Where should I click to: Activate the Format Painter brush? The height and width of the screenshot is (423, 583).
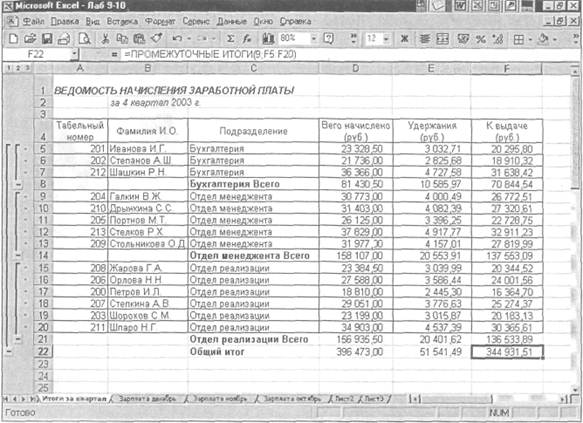pyautogui.click(x=157, y=38)
